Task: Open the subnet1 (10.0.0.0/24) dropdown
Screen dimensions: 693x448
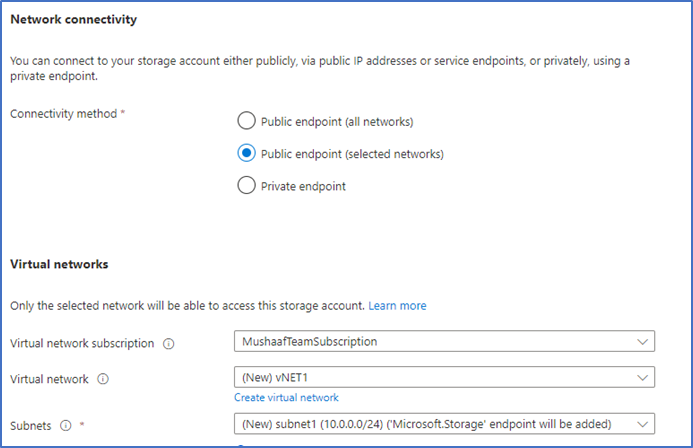Action: tap(444, 424)
